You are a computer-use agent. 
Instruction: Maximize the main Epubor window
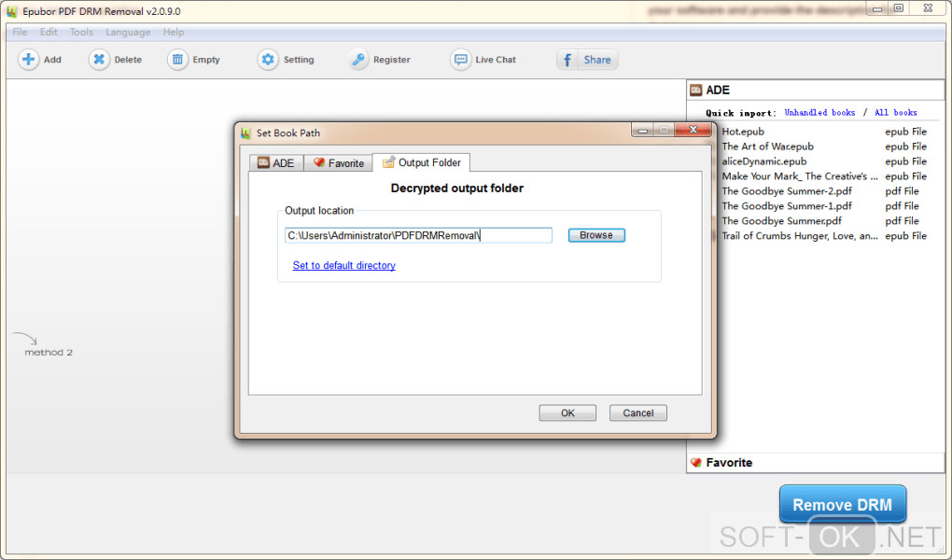pos(899,8)
